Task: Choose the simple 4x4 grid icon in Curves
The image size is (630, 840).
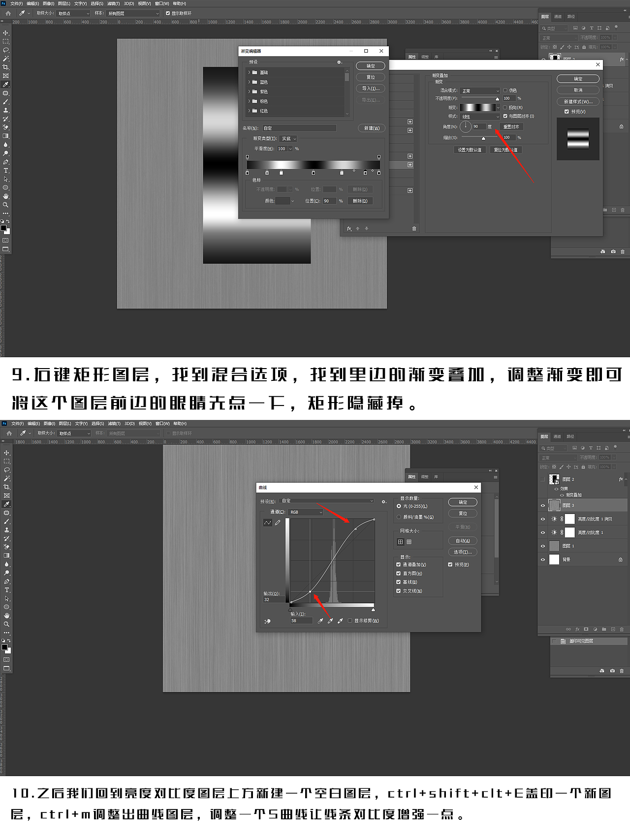Action: pos(401,542)
